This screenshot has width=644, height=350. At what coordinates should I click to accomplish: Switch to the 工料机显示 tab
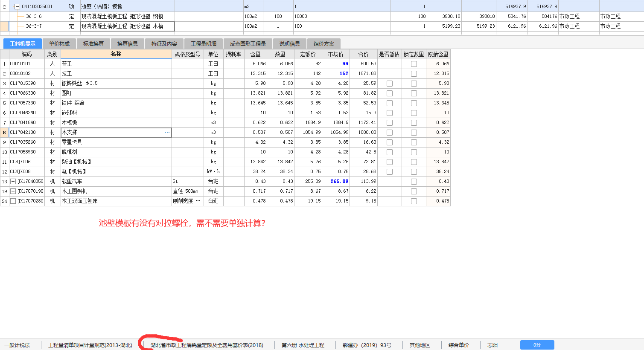pos(23,43)
